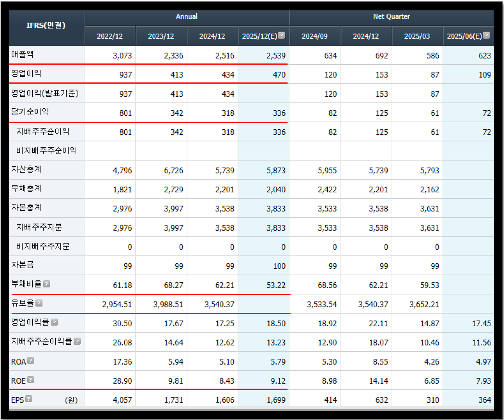Image resolution: width=504 pixels, height=420 pixels.
Task: Select the Net Quarter header tab
Action: pos(392,17)
